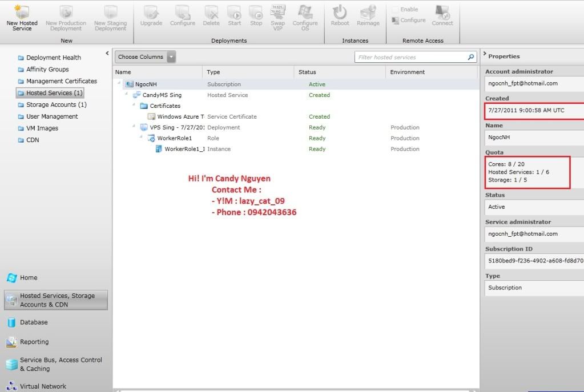584x392 pixels.
Task: Start the deployment with Start icon
Action: pos(234,12)
